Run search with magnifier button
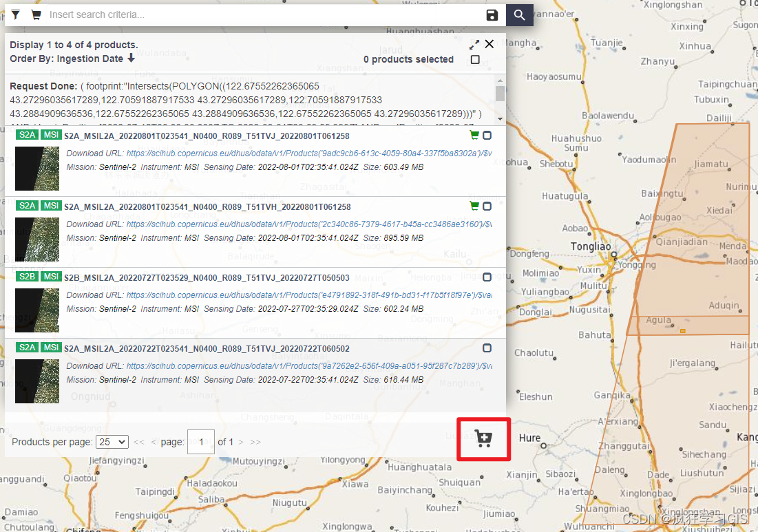 [x=519, y=15]
